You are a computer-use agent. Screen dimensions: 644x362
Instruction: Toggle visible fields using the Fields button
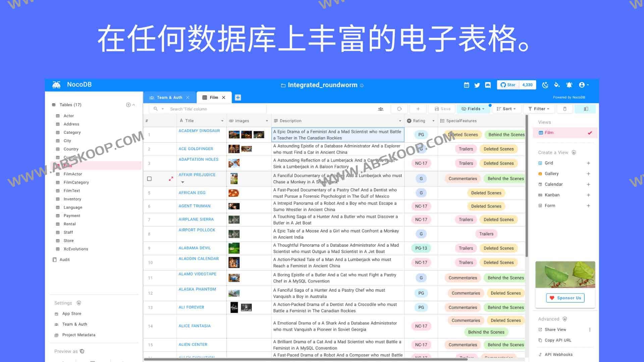pyautogui.click(x=473, y=109)
